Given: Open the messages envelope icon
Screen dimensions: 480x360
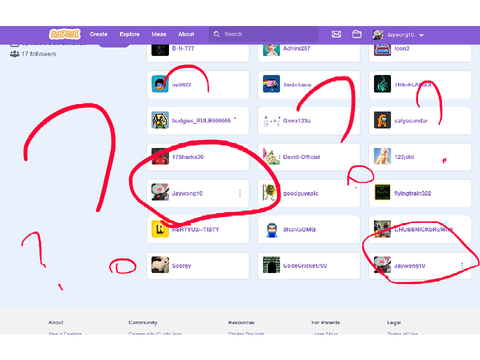Looking at the screenshot, I should click(x=336, y=34).
